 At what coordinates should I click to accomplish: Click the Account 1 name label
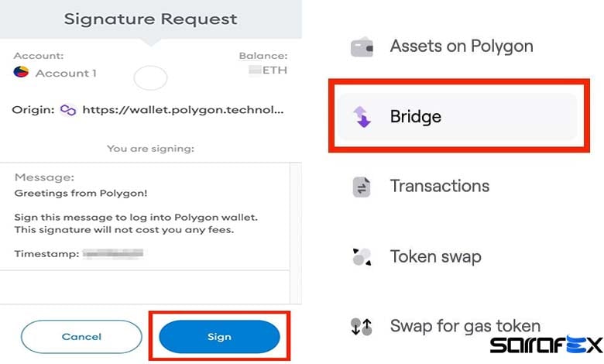[x=66, y=73]
